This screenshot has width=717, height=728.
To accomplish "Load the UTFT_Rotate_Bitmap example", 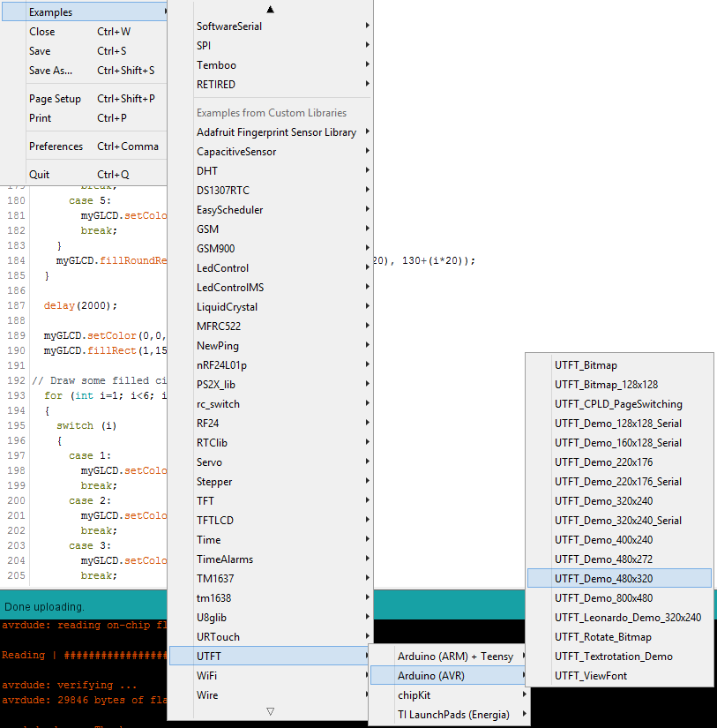I will tap(619, 637).
